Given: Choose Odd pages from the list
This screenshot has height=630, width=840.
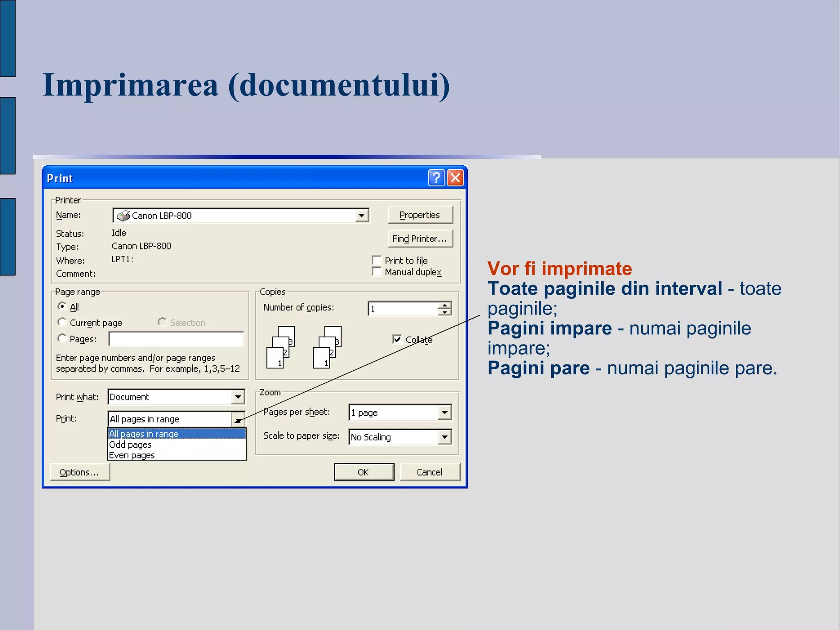Looking at the screenshot, I should (177, 444).
